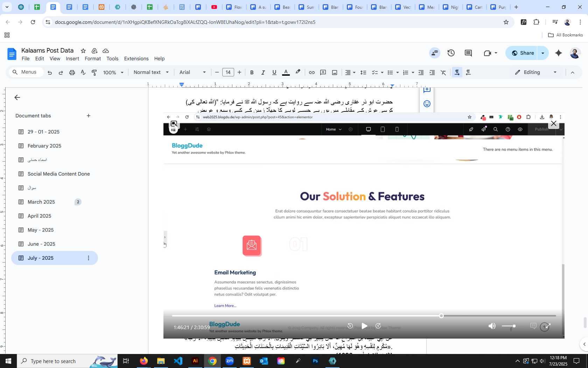Add emoji reaction in margin
This screenshot has height=368, width=588.
click(427, 104)
